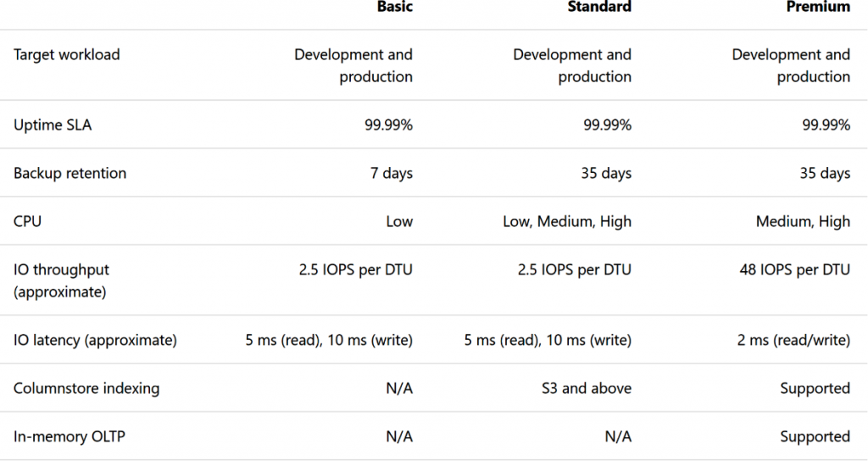Screen dimensions: 868x461
Task: Click the "7 days" backup retention cell
Action: click(x=391, y=173)
